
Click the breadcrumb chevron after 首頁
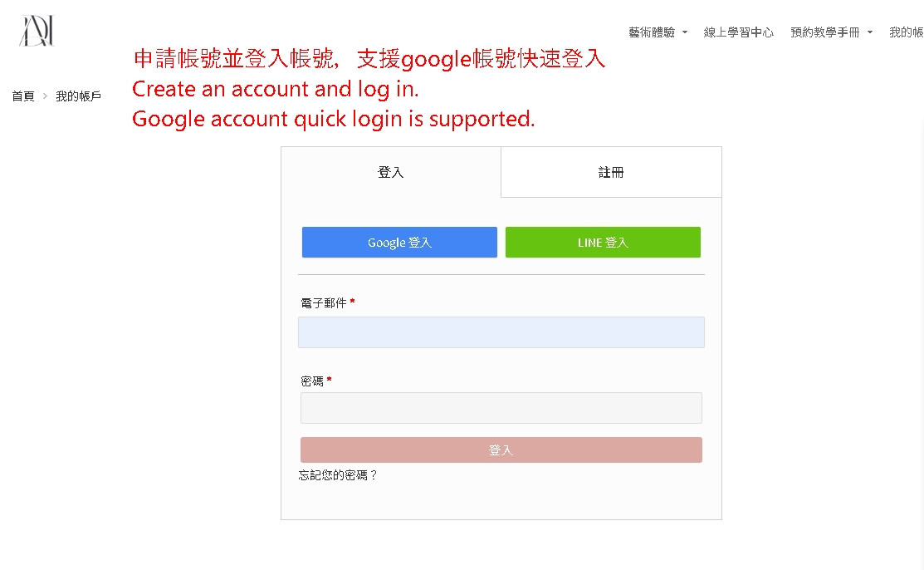tap(45, 96)
